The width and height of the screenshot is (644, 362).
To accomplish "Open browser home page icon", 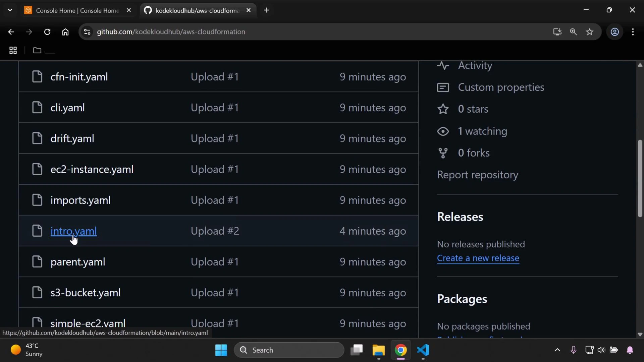I will [x=65, y=32].
